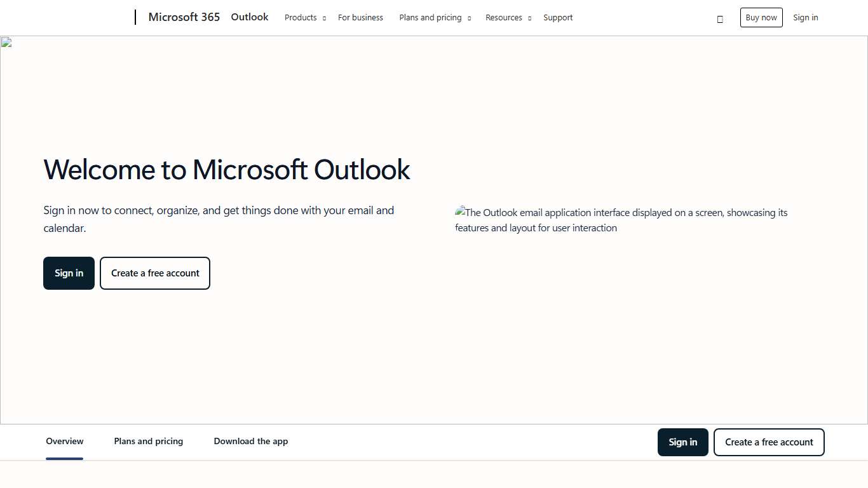This screenshot has width=868, height=488.
Task: Click Create a free account in the bottom bar
Action: (x=769, y=442)
